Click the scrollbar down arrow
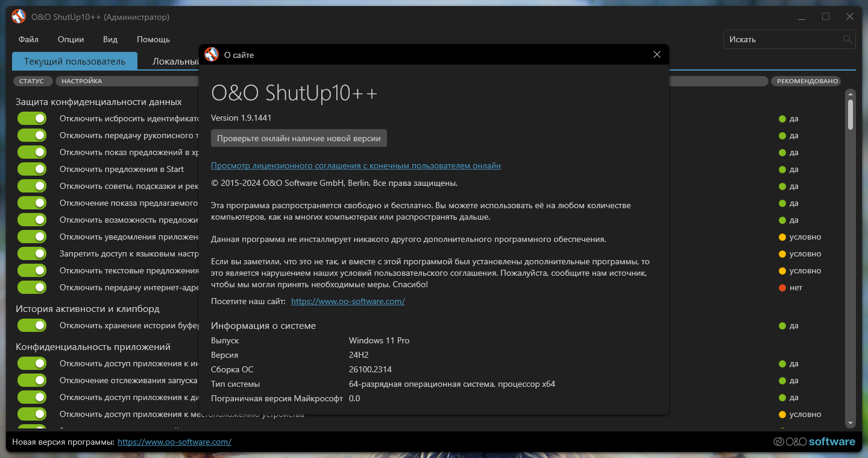This screenshot has height=458, width=868. (x=851, y=424)
